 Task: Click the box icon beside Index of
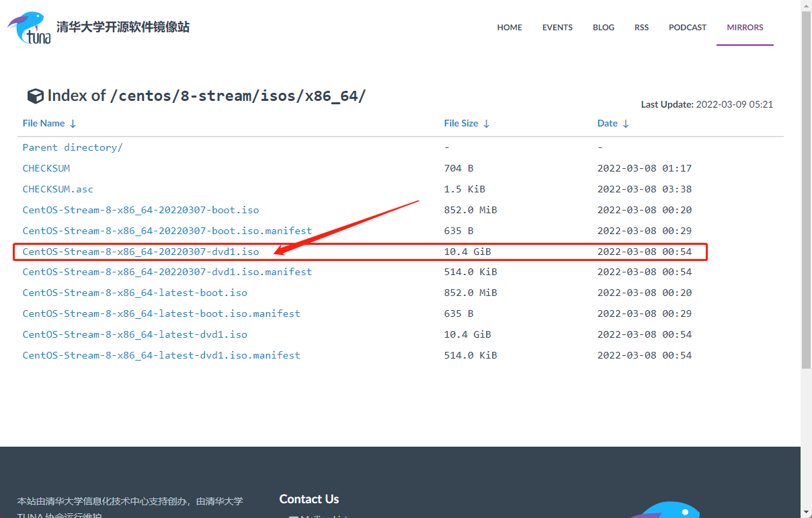[x=35, y=96]
